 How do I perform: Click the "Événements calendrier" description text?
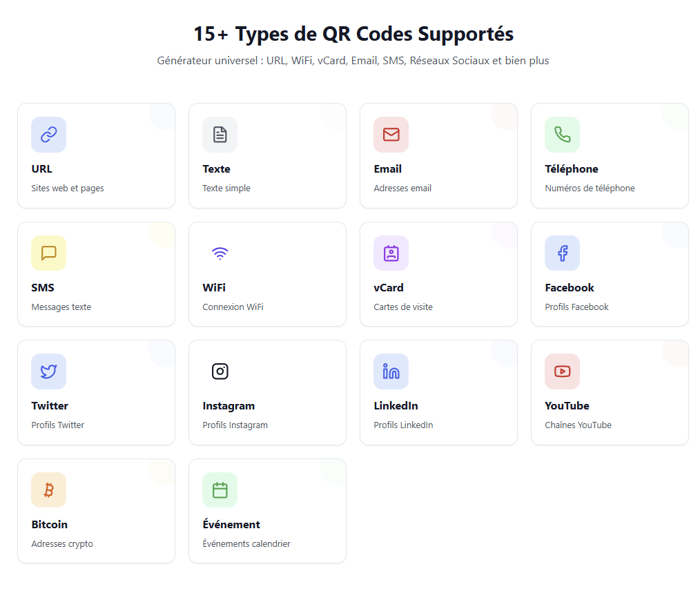pyautogui.click(x=246, y=544)
